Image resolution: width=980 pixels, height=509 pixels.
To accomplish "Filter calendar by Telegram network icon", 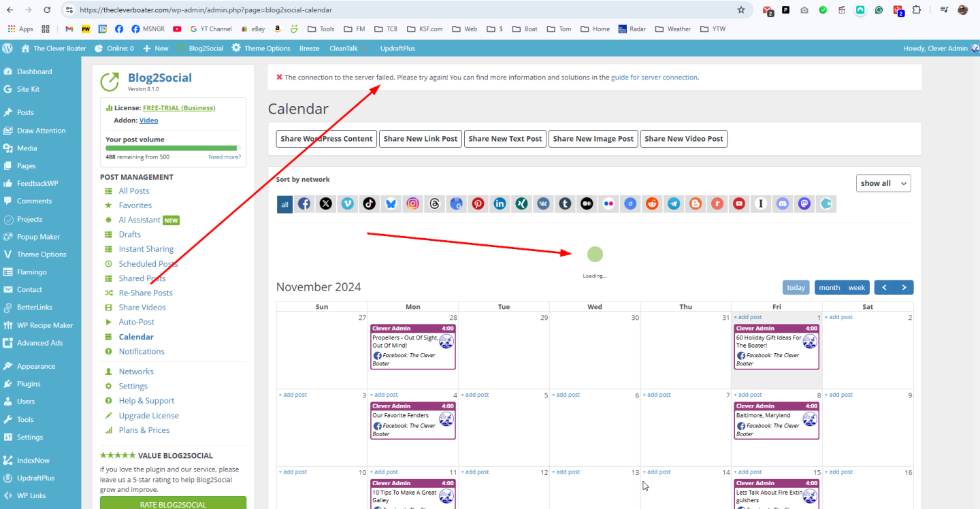I will point(674,203).
